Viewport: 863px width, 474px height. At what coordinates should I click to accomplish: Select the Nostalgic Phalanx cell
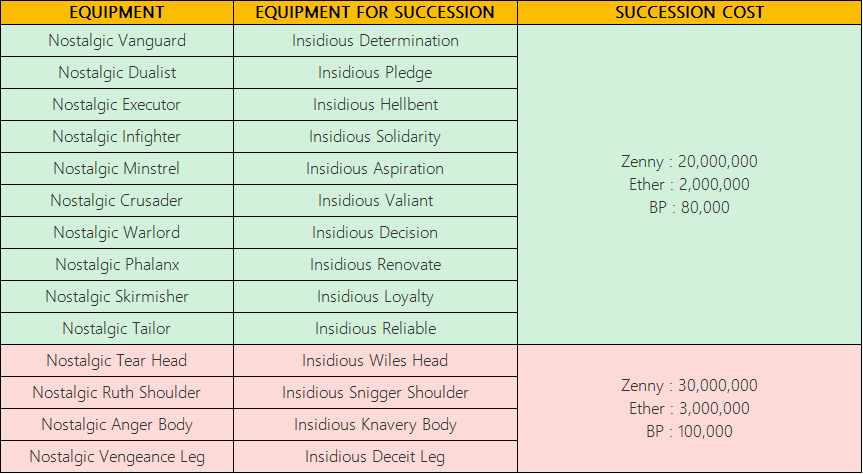click(x=117, y=264)
